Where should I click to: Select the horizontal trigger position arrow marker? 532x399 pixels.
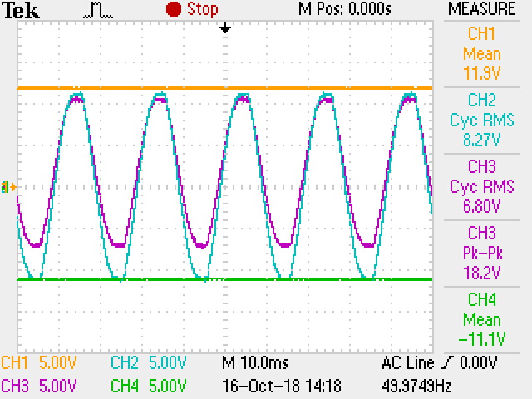point(224,28)
